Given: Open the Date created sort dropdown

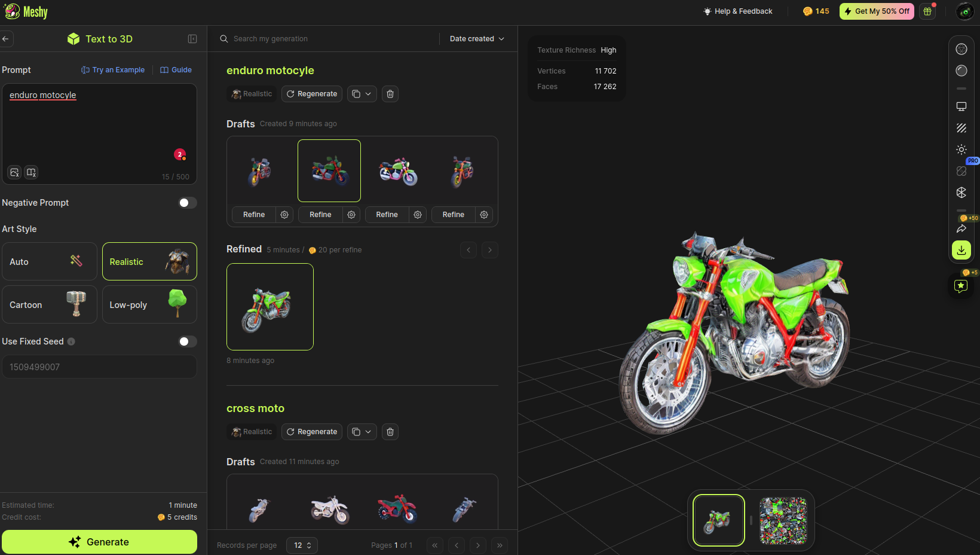Looking at the screenshot, I should [477, 39].
